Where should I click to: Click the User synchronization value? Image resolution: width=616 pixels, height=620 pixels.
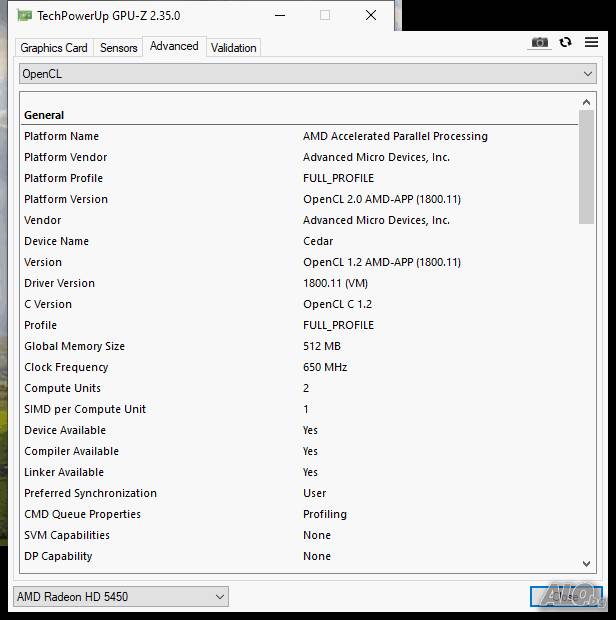pyautogui.click(x=314, y=493)
